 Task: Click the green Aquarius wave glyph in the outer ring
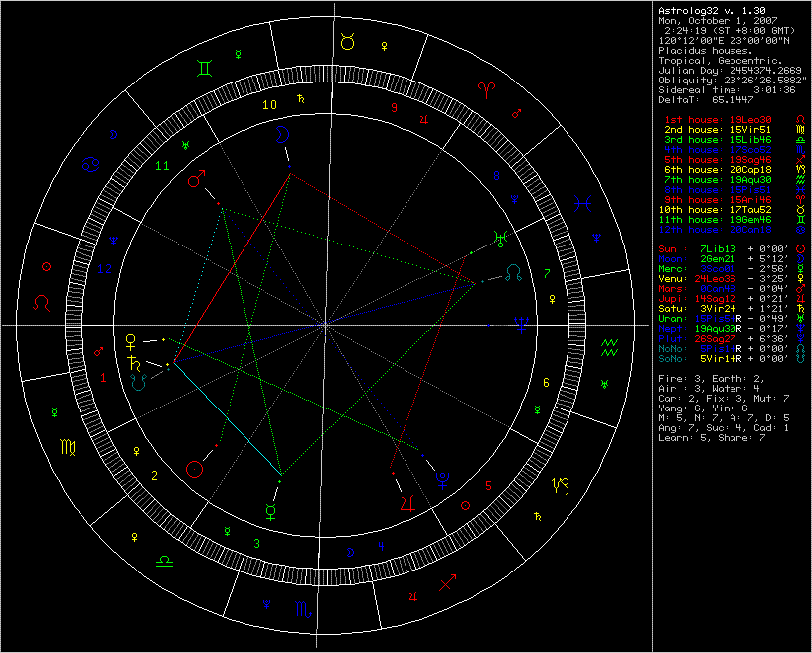[609, 346]
